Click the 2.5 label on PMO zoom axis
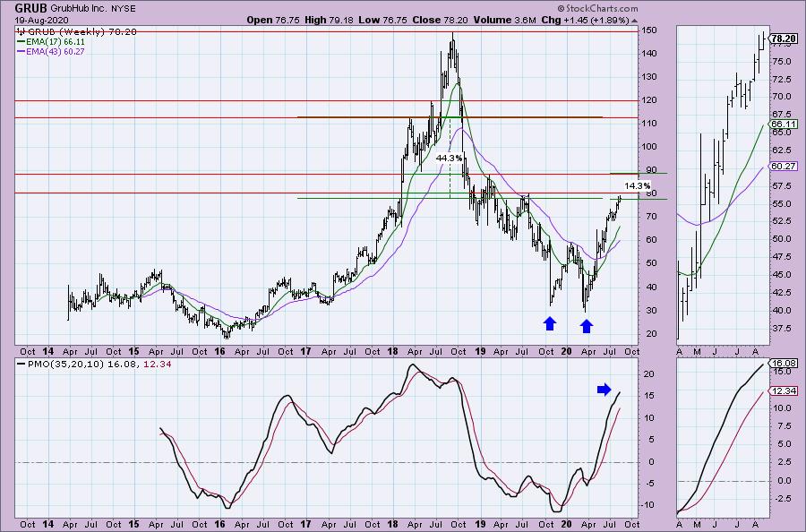This screenshot has height=532, width=806. pyautogui.click(x=785, y=462)
